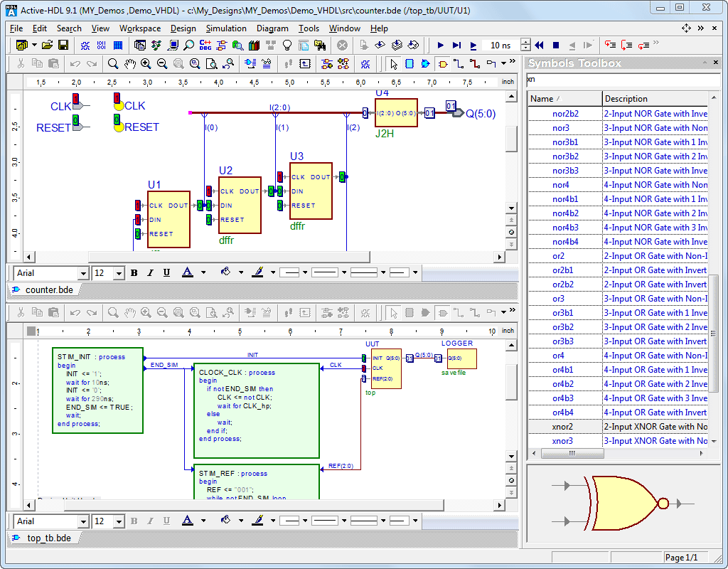The image size is (728, 569).
Task: Click trace step-into red arrow icon
Action: 610,45
